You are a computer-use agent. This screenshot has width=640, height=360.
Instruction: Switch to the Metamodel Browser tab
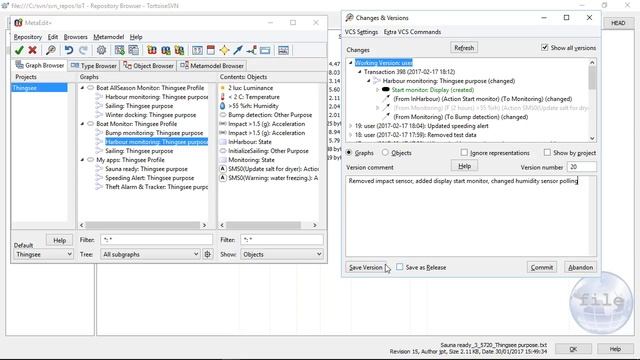[x=212, y=66]
